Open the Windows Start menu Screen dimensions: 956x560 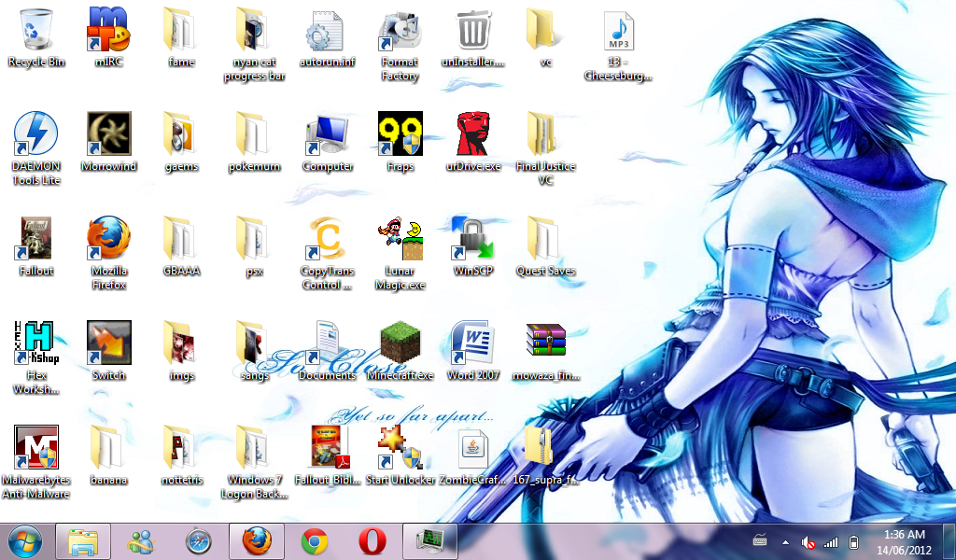point(25,541)
